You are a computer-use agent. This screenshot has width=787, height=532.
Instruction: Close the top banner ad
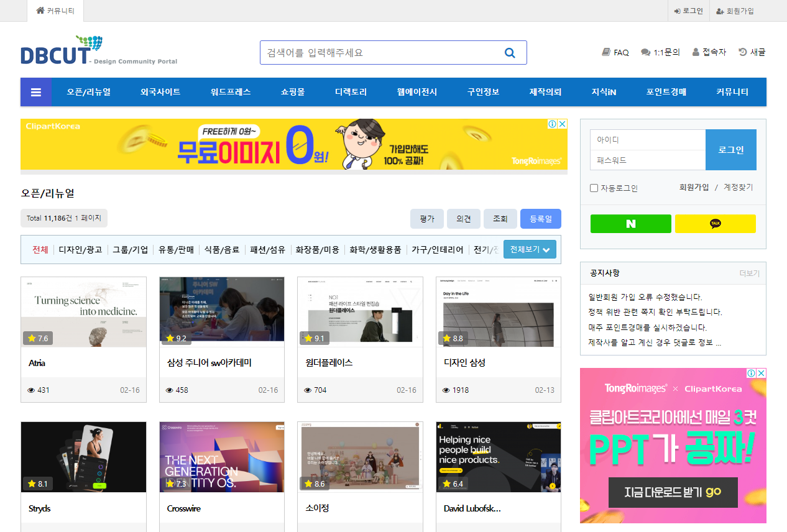pyautogui.click(x=562, y=124)
